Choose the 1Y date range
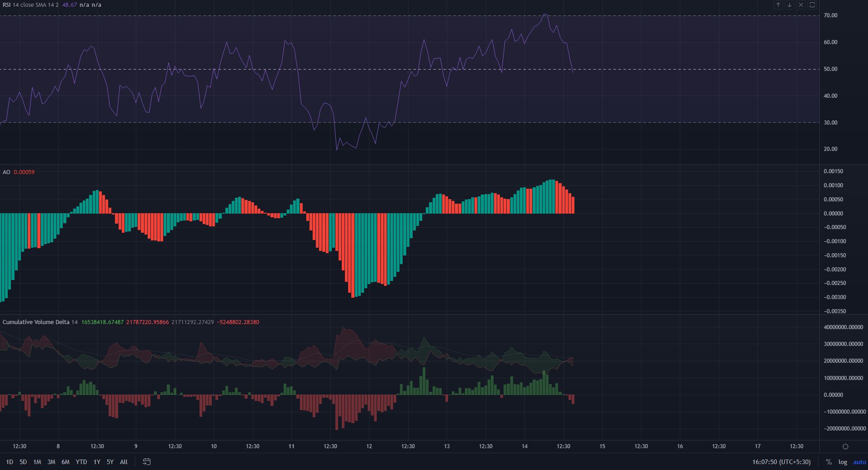Image resolution: width=868 pixels, height=470 pixels. 97,462
